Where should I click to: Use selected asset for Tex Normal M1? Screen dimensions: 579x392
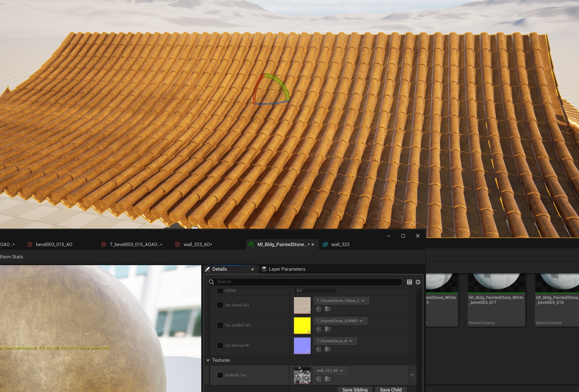(319, 349)
